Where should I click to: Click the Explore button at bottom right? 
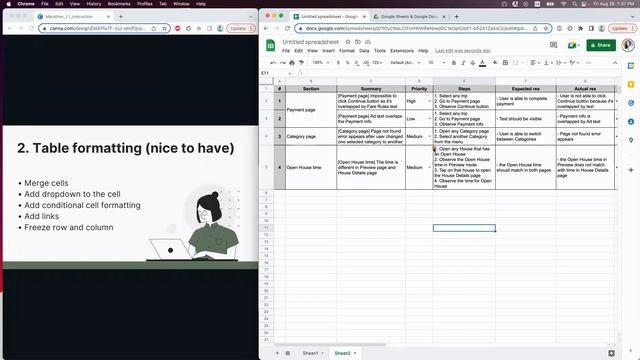611,353
